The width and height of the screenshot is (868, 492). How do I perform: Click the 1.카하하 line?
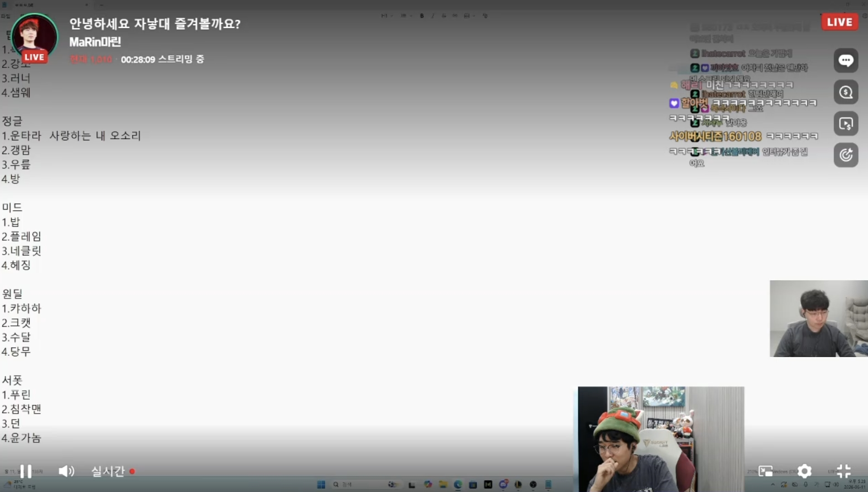(21, 308)
